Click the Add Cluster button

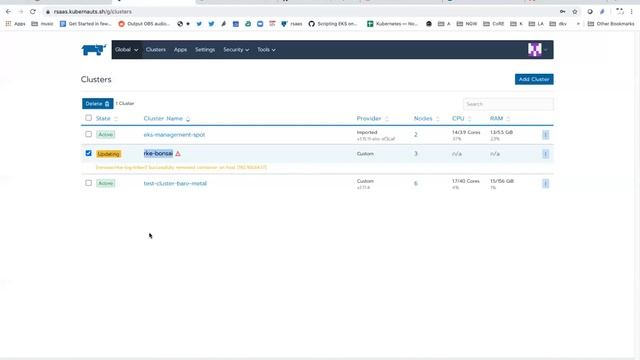tap(534, 79)
